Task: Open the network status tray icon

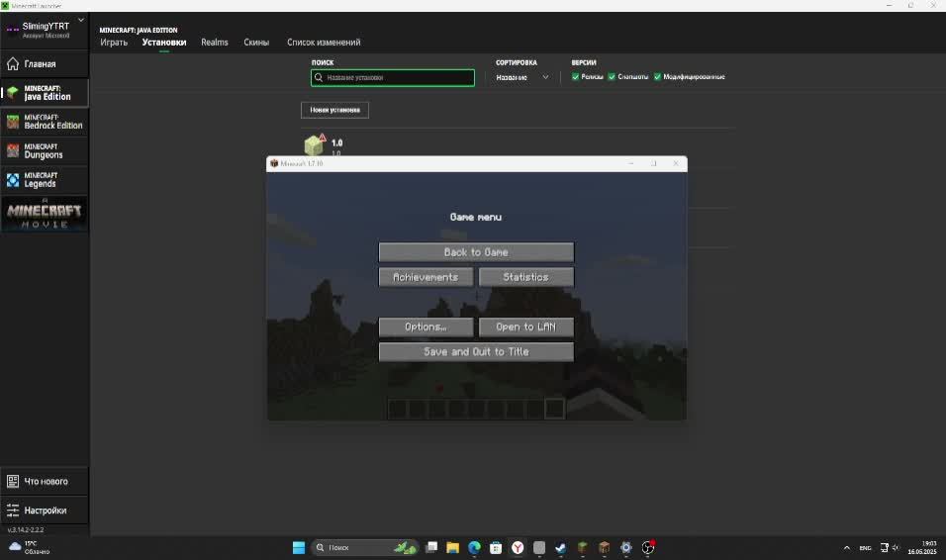Action: pos(884,548)
